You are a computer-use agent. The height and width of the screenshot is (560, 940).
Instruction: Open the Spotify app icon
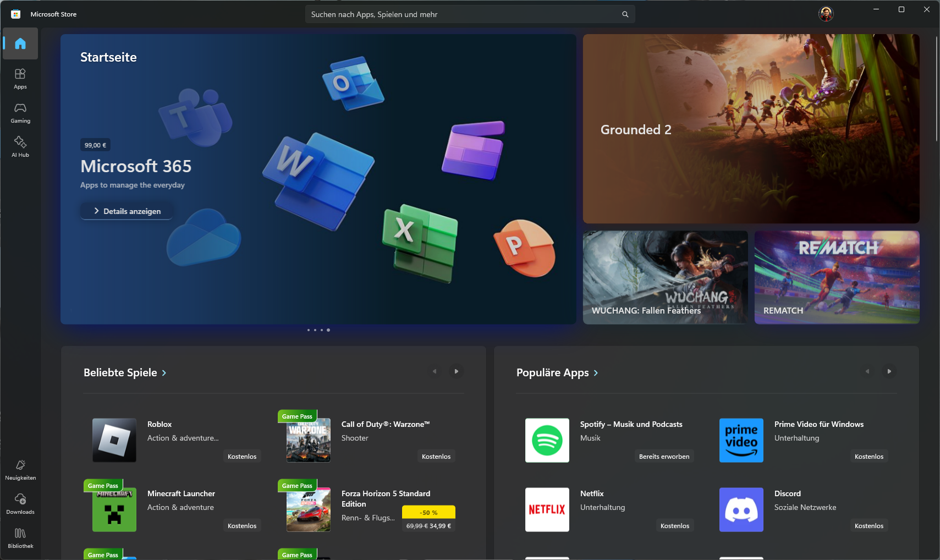point(547,440)
